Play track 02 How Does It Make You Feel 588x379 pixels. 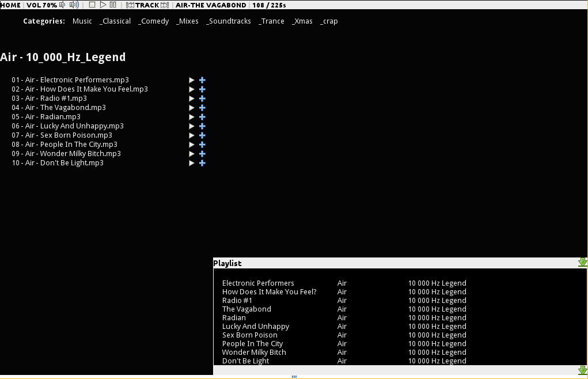[192, 89]
